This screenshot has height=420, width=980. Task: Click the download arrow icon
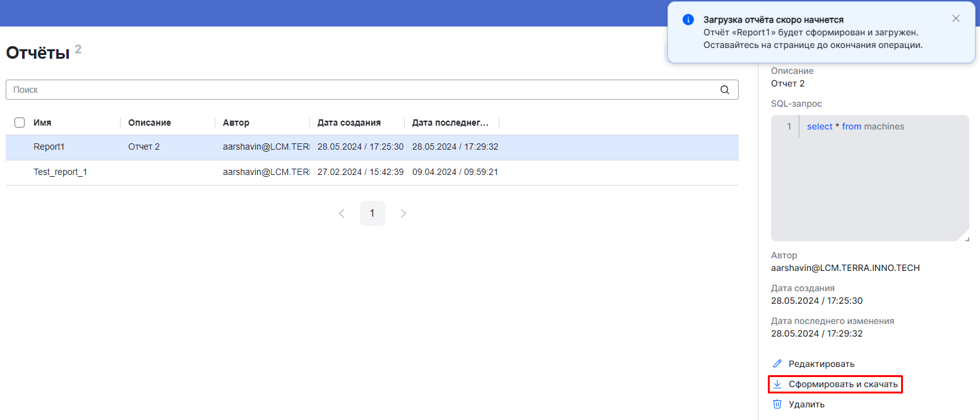[x=777, y=384]
